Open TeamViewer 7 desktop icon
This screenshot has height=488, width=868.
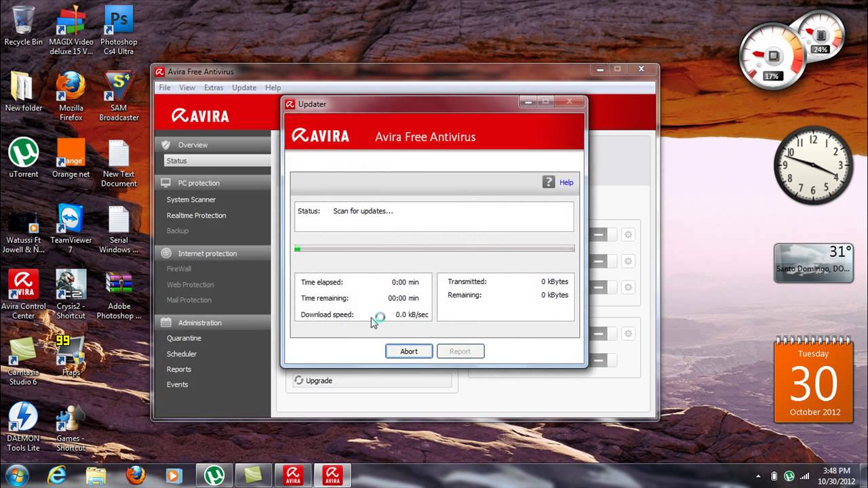[71, 228]
